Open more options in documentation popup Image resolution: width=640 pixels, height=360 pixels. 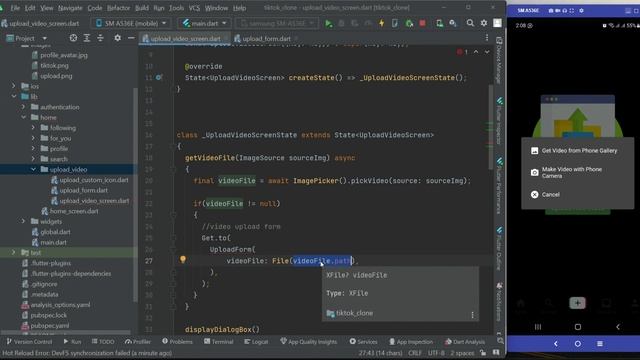tap(472, 315)
